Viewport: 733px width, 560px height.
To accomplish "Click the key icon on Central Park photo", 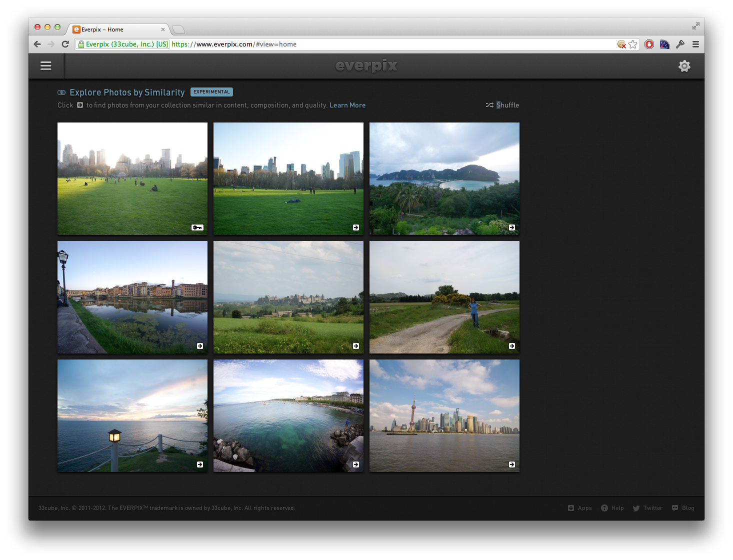I will coord(197,227).
